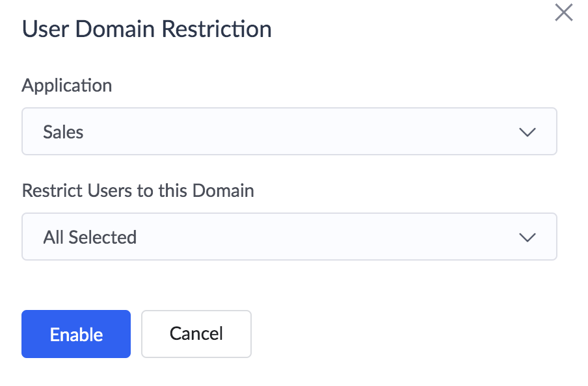Click the All Selected domain value
The image size is (588, 386).
(x=90, y=237)
